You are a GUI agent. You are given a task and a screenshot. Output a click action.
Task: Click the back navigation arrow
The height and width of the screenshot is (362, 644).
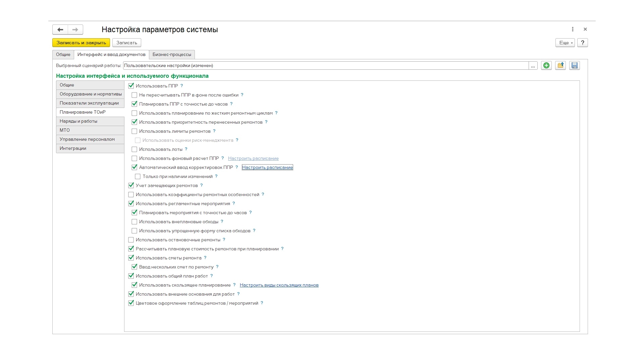(x=60, y=29)
